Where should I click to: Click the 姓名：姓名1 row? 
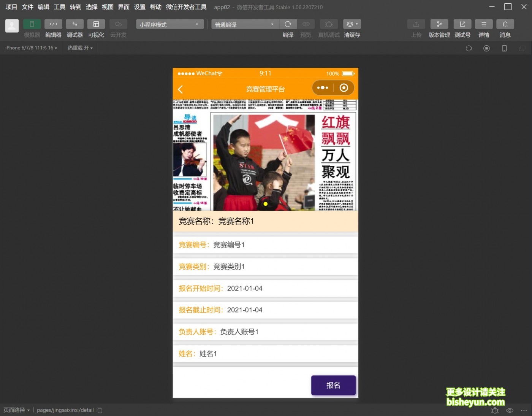point(265,354)
